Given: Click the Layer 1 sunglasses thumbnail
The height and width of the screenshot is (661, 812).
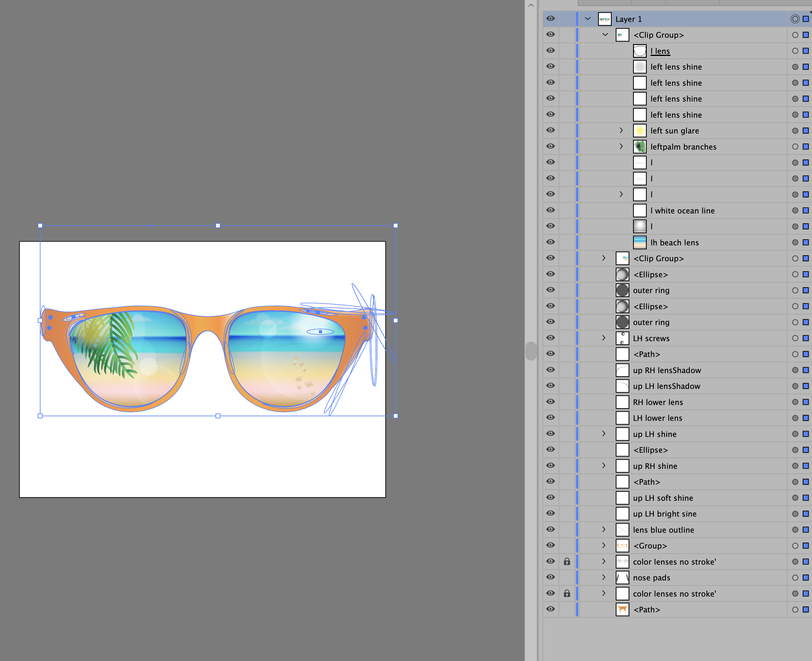Looking at the screenshot, I should point(605,19).
